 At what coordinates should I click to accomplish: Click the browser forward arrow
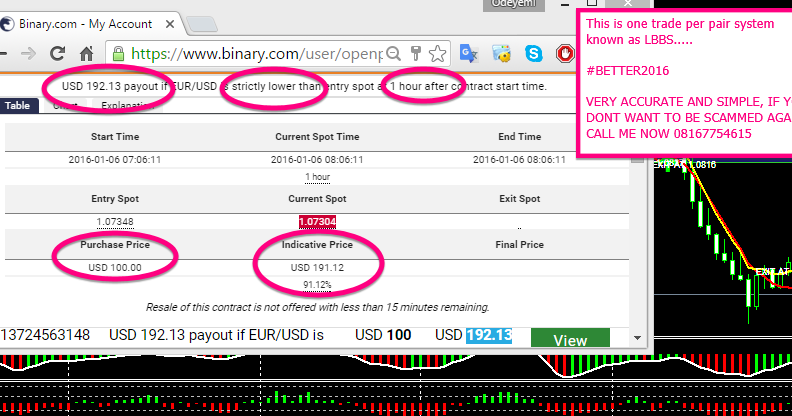[28, 54]
